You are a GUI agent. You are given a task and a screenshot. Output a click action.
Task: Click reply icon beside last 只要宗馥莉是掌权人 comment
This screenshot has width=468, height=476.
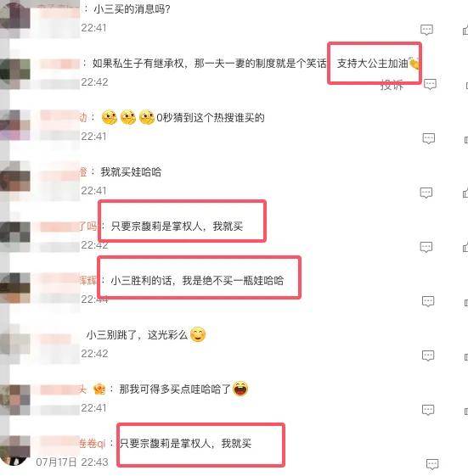[x=432, y=464]
